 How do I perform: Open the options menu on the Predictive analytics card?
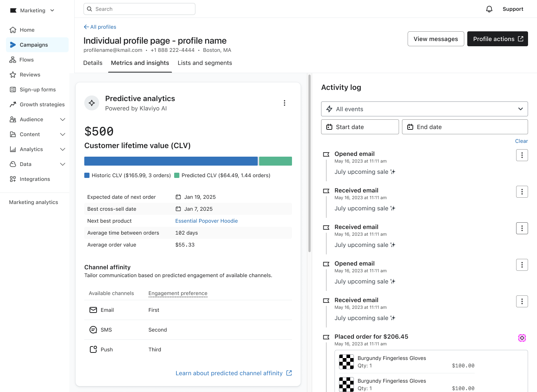[285, 103]
